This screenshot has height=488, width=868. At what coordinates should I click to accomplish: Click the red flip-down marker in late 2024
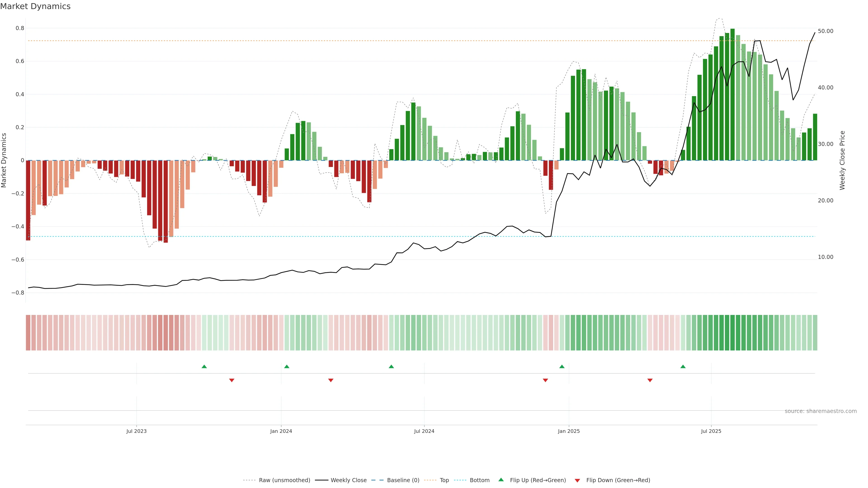[x=545, y=380]
